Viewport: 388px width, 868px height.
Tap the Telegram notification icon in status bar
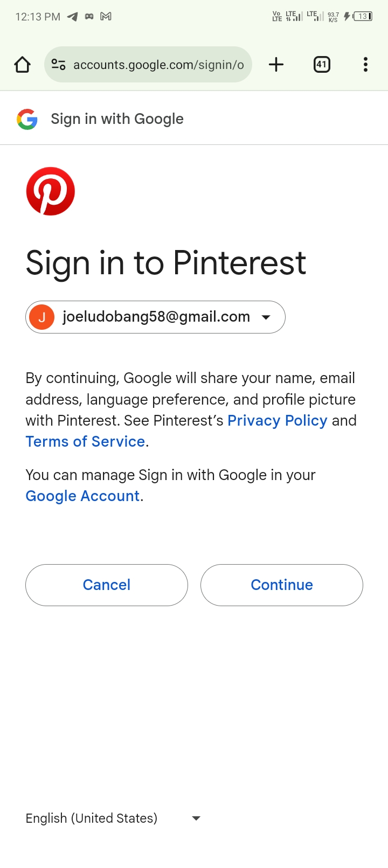[72, 17]
